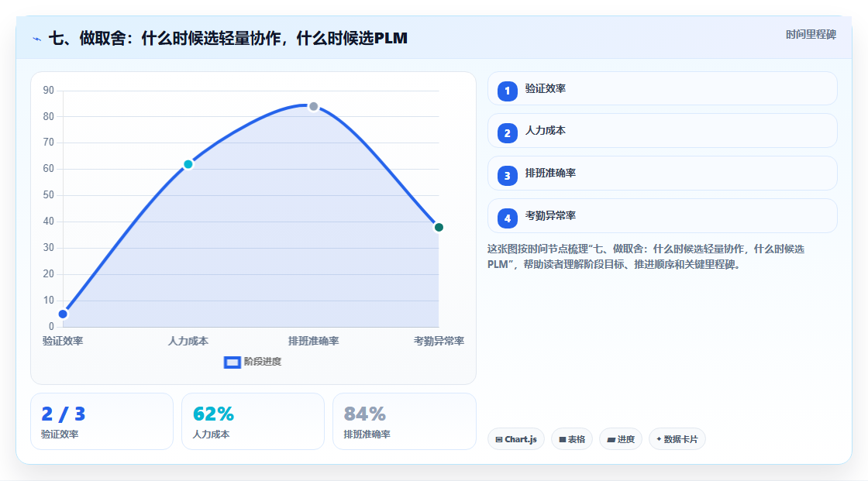868x481 pixels.
Task: Click the description paragraph starting 这张图按时间节点
Action: click(646, 257)
